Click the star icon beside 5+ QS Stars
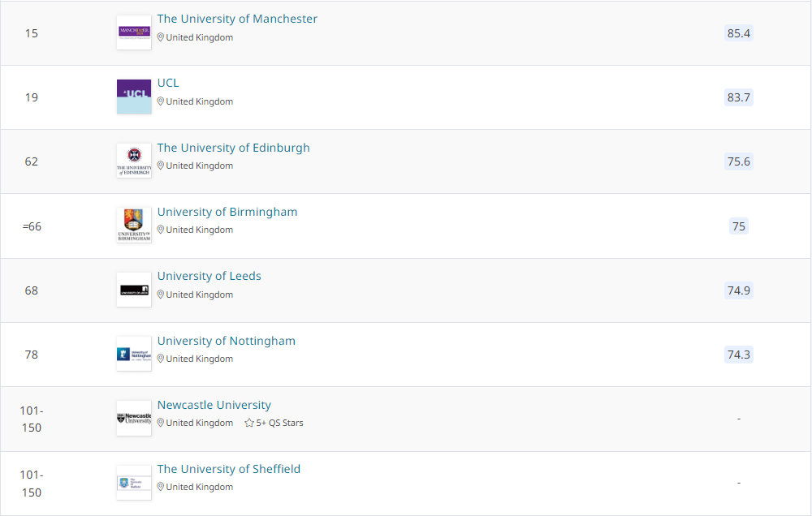812x516 pixels. (x=249, y=423)
